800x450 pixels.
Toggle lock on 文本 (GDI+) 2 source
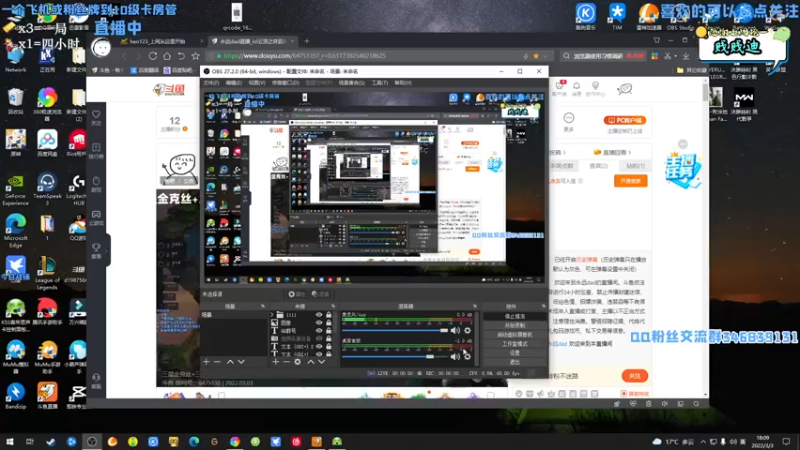point(329,346)
